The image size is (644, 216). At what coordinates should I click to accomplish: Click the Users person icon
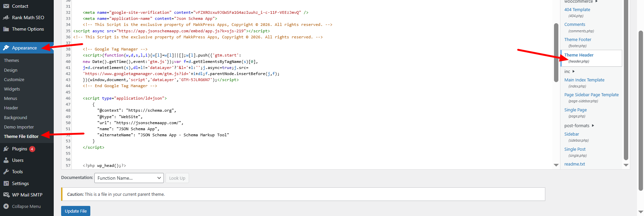(x=6, y=160)
